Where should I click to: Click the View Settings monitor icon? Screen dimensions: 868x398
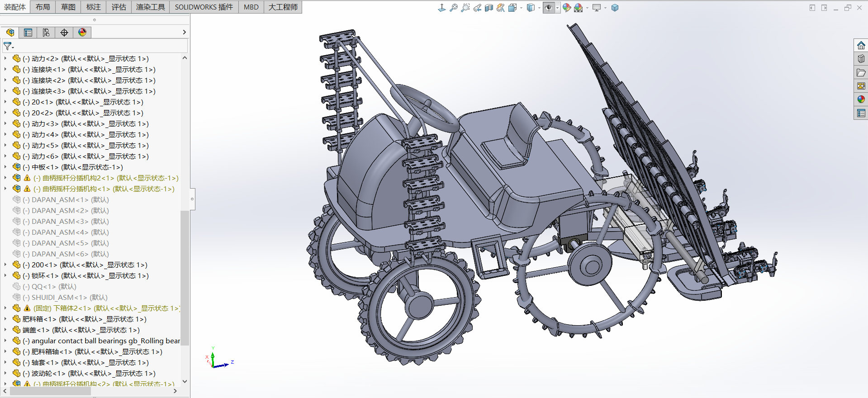point(597,8)
